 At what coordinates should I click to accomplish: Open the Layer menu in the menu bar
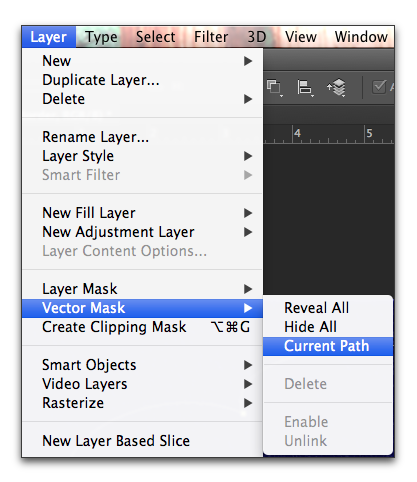[49, 37]
